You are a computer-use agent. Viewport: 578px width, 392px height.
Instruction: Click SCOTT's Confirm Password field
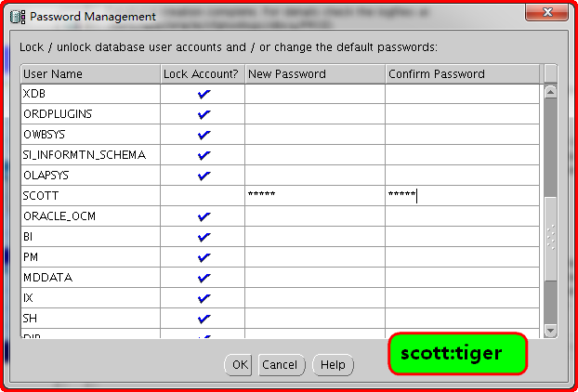(x=462, y=196)
